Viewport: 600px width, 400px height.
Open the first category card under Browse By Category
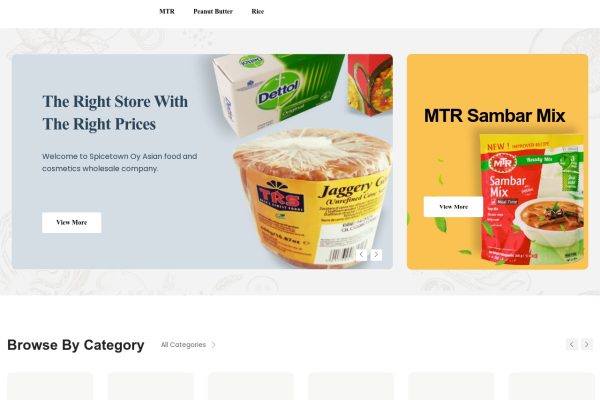point(50,386)
